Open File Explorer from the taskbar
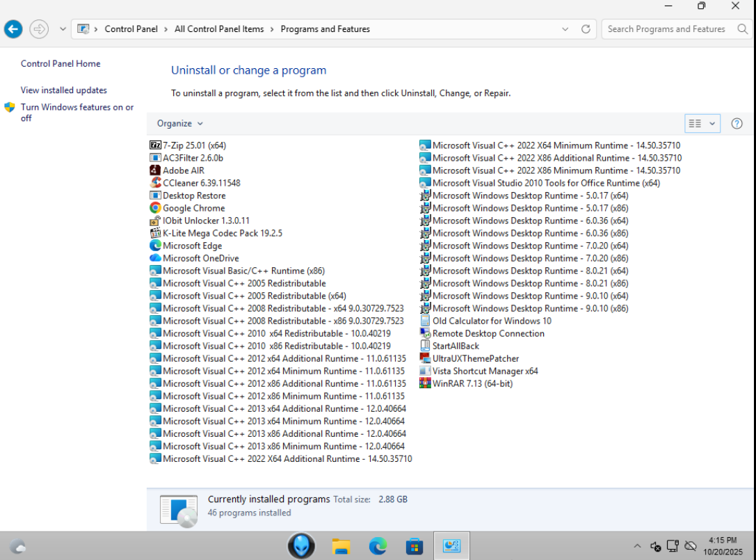Screen dimensions: 756x560 341,546
